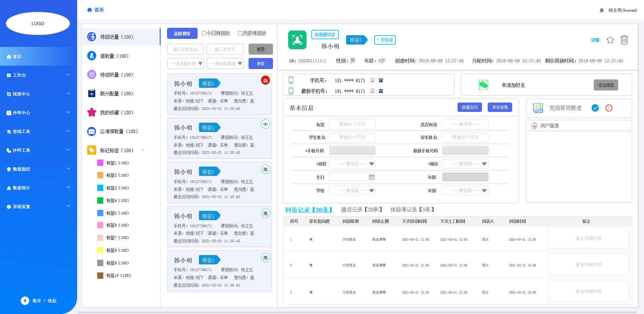644x314 pixels.
Task: Click the 待试听量 icon
Action: pyautogui.click(x=92, y=74)
